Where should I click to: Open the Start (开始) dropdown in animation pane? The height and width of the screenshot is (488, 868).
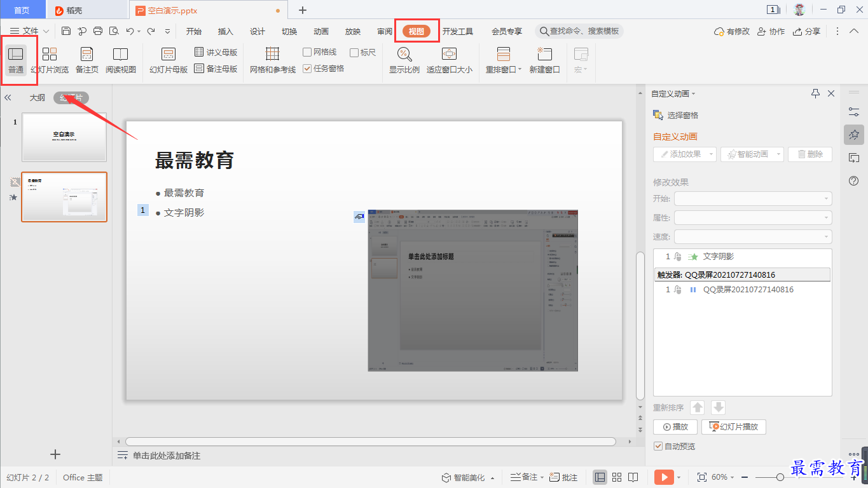[x=753, y=198]
